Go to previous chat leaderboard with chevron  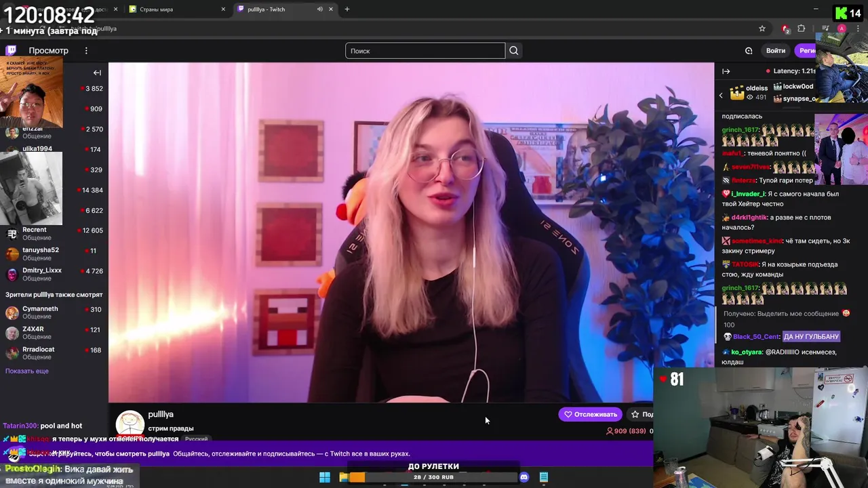coord(721,96)
